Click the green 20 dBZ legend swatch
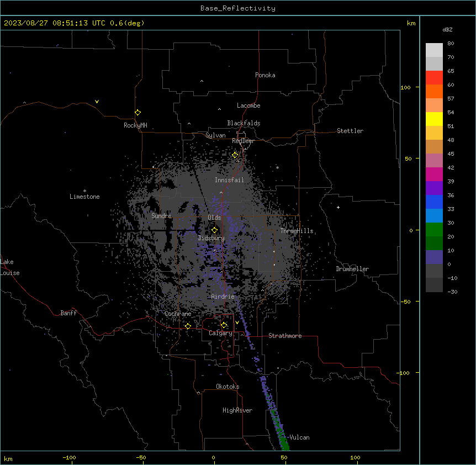 (x=434, y=230)
